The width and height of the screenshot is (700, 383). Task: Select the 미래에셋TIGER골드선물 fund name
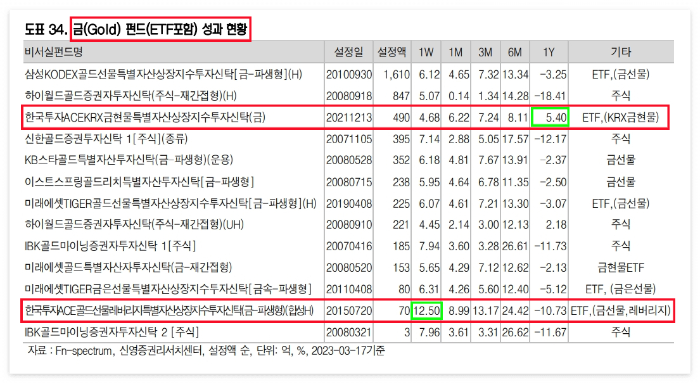tap(171, 204)
